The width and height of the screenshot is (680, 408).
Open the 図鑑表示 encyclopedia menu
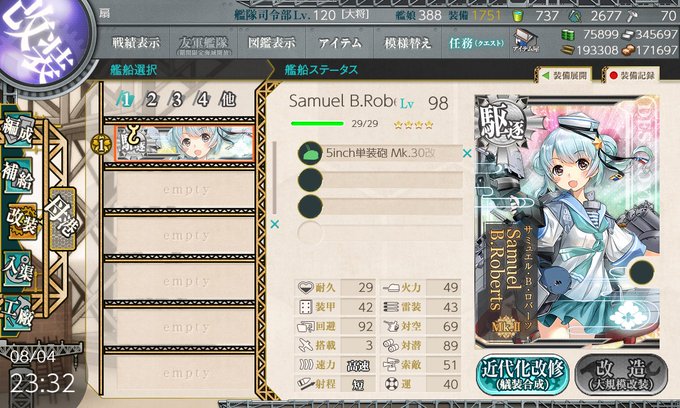[x=271, y=42]
